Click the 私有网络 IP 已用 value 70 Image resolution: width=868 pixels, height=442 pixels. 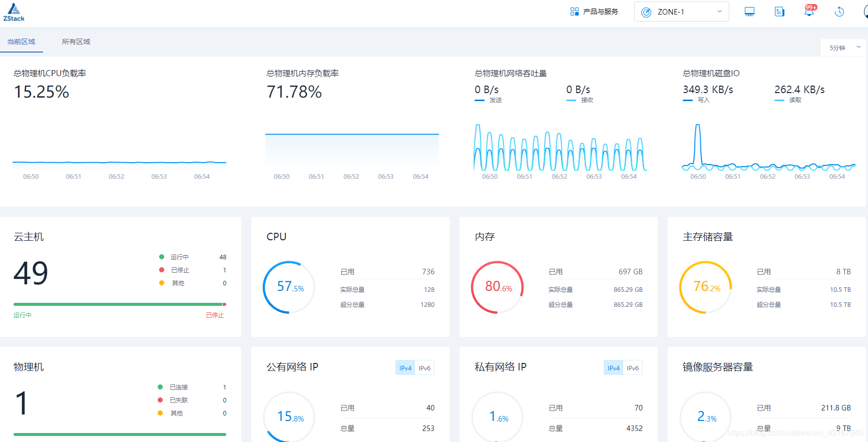pyautogui.click(x=639, y=408)
